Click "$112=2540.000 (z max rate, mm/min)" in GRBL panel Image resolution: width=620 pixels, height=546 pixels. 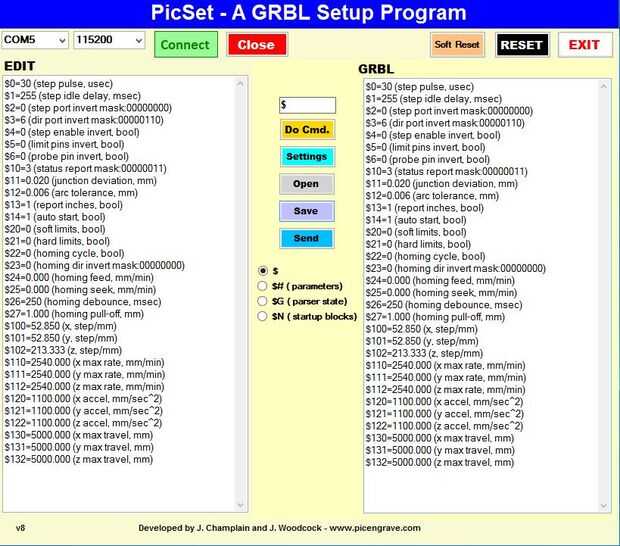[445, 390]
